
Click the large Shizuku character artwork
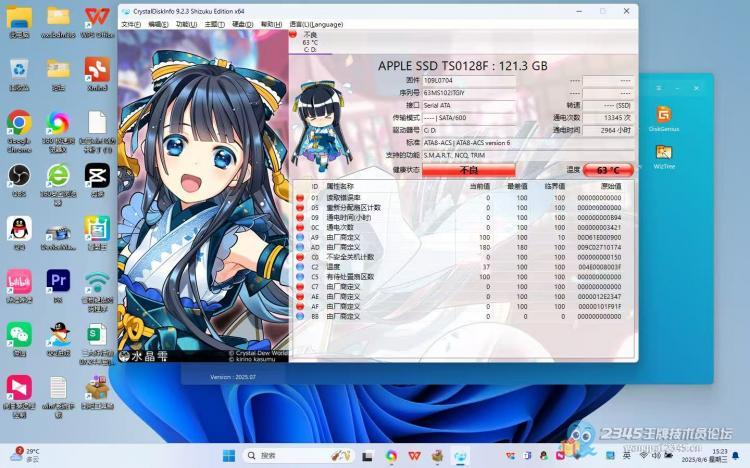coord(203,196)
